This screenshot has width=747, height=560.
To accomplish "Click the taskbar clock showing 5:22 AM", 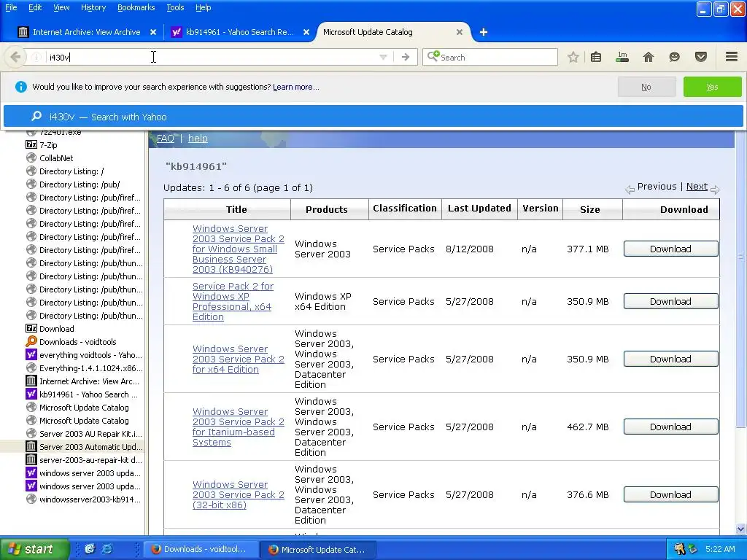I will (x=720, y=549).
